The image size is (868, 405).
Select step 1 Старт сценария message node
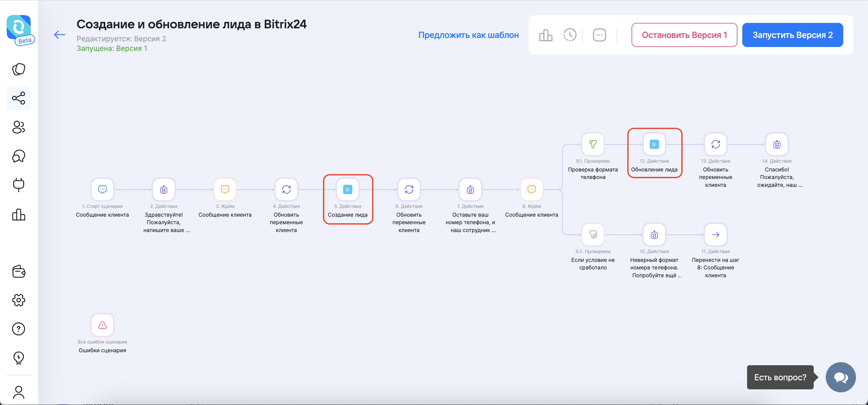point(103,190)
